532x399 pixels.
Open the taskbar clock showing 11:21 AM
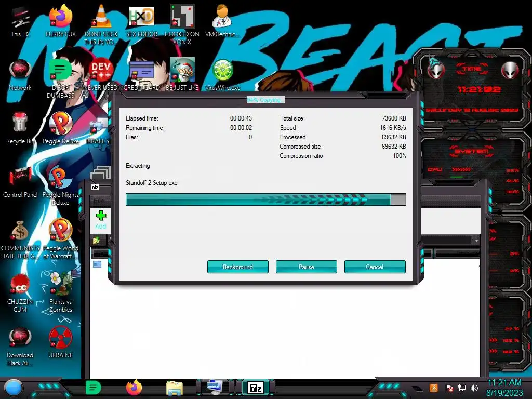pos(504,388)
